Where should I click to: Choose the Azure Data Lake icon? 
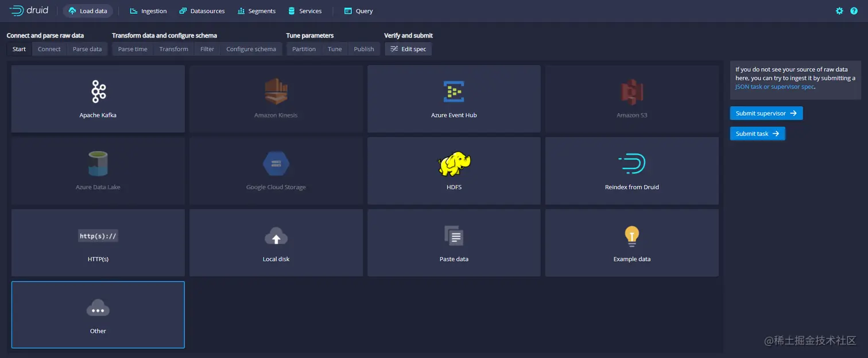point(98,164)
